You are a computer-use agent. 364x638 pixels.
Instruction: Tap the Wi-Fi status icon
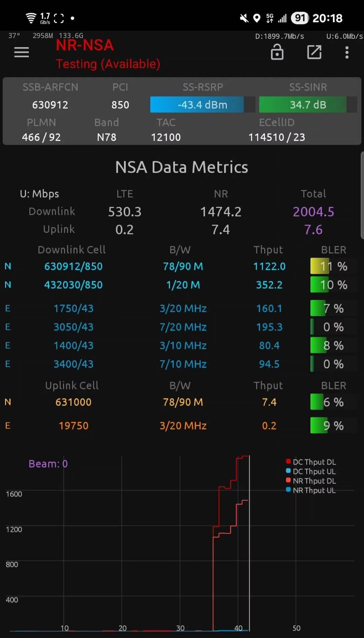pyautogui.click(x=31, y=18)
